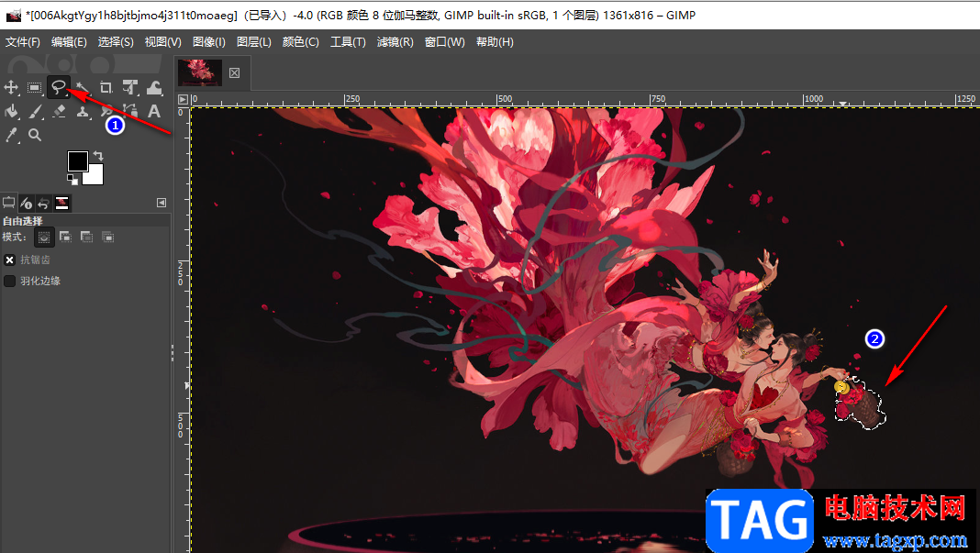
Task: Toggle the 抗锯齿 antialiasing checkbox
Action: (x=9, y=260)
